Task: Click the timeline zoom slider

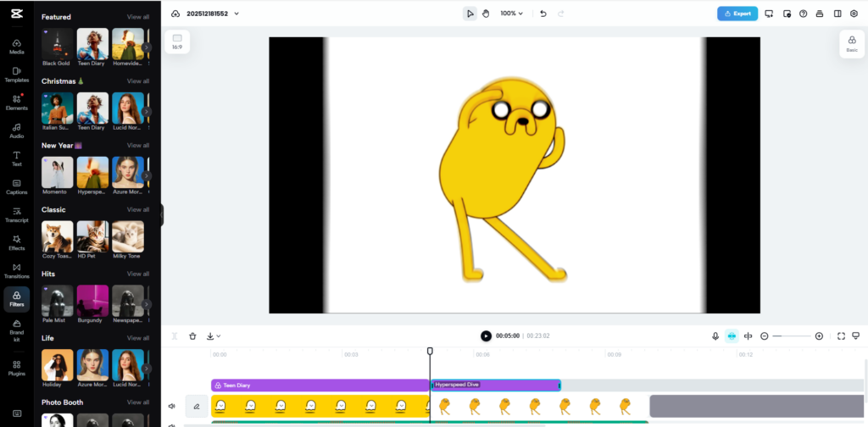Action: (x=791, y=336)
